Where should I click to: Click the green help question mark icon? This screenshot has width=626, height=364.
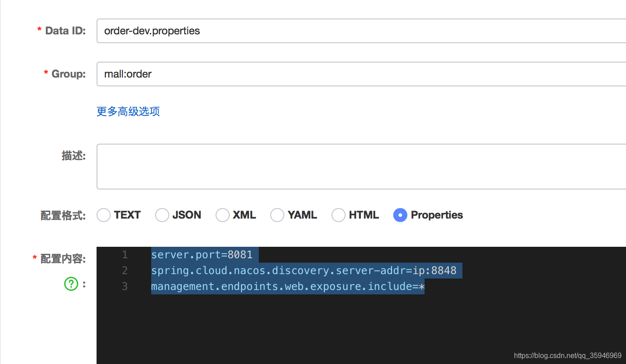point(71,284)
